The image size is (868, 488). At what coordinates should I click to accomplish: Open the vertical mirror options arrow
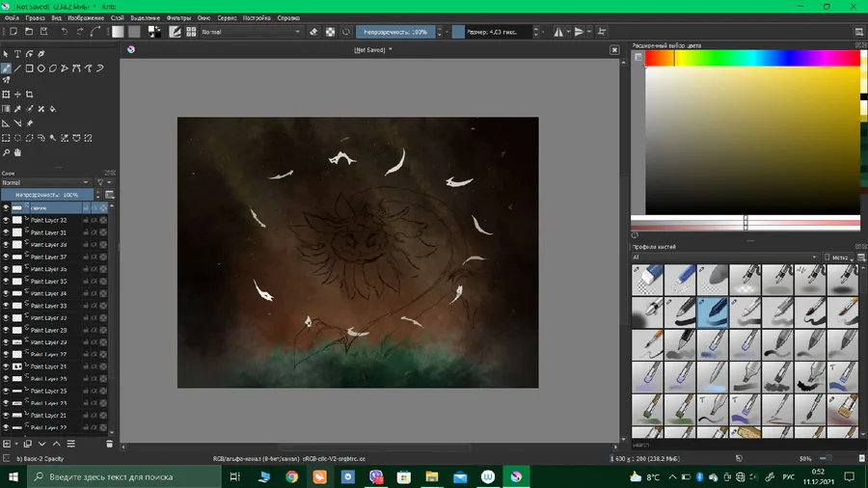pyautogui.click(x=589, y=32)
